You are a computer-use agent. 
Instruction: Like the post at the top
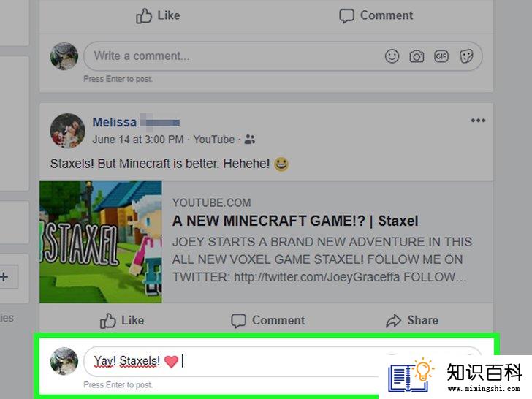pyautogui.click(x=158, y=15)
